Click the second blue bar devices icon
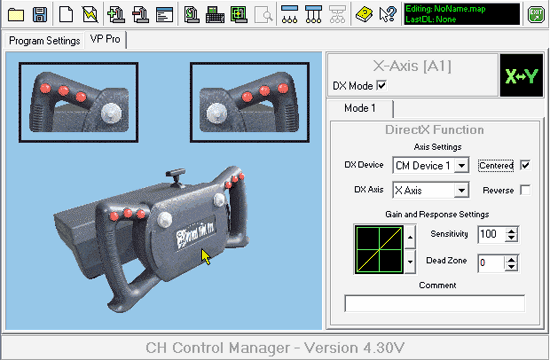550x360 pixels. pyautogui.click(x=313, y=14)
